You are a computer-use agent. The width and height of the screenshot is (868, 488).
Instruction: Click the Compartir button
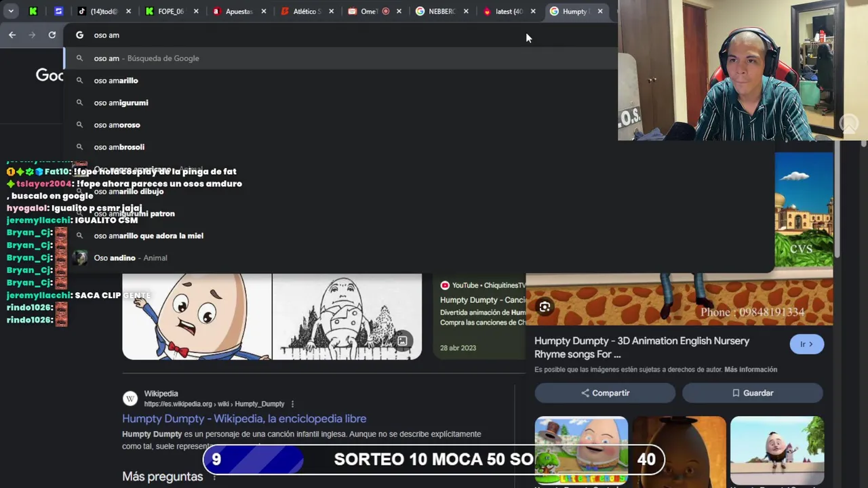point(605,393)
